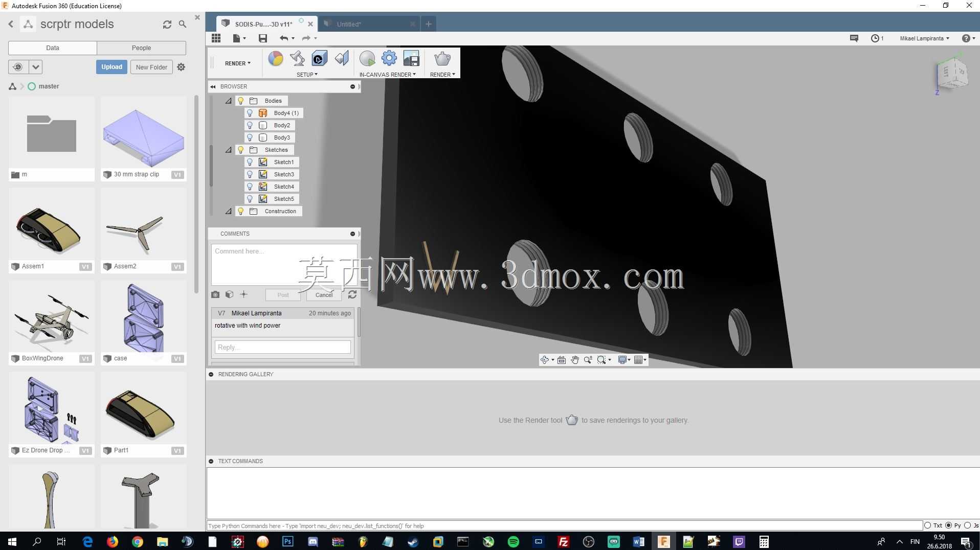This screenshot has height=550, width=980.
Task: Open the Scene Settings tool
Action: click(x=297, y=59)
